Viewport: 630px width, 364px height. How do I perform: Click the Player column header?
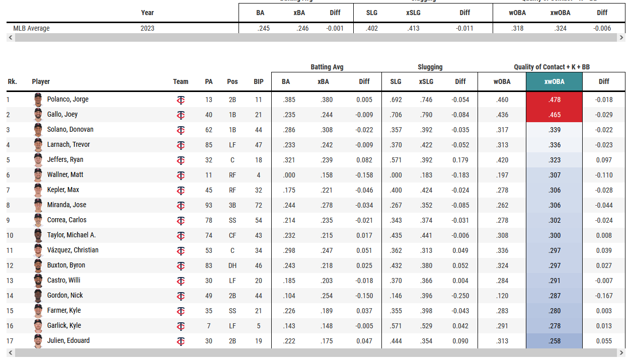tap(41, 81)
